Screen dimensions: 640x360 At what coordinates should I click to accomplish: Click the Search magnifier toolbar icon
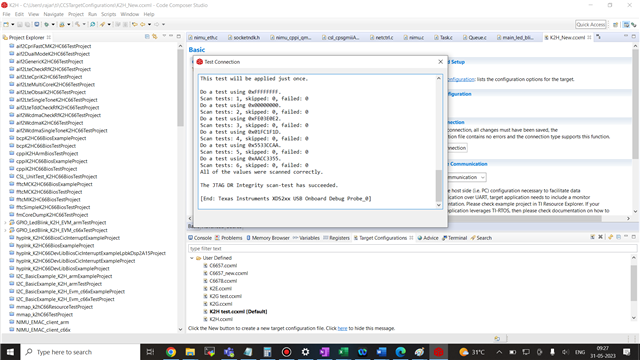coord(93,24)
